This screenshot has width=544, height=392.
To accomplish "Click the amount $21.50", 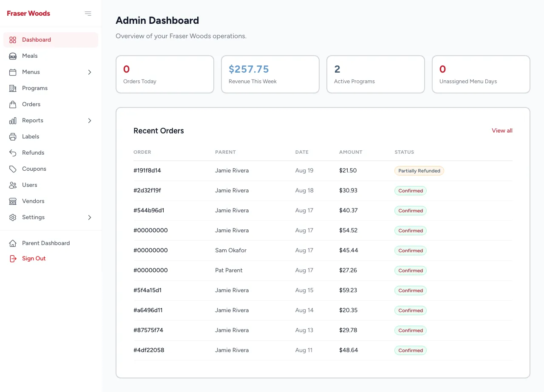I will [348, 171].
